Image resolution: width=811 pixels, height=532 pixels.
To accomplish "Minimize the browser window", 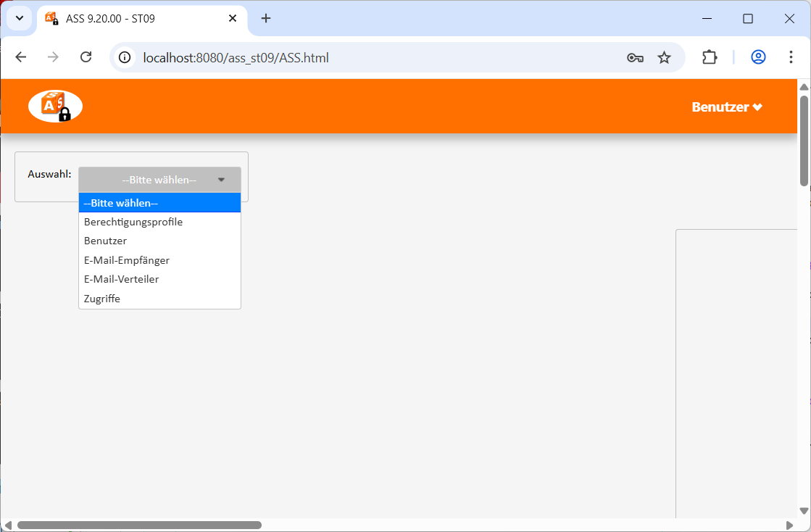I will pos(707,19).
